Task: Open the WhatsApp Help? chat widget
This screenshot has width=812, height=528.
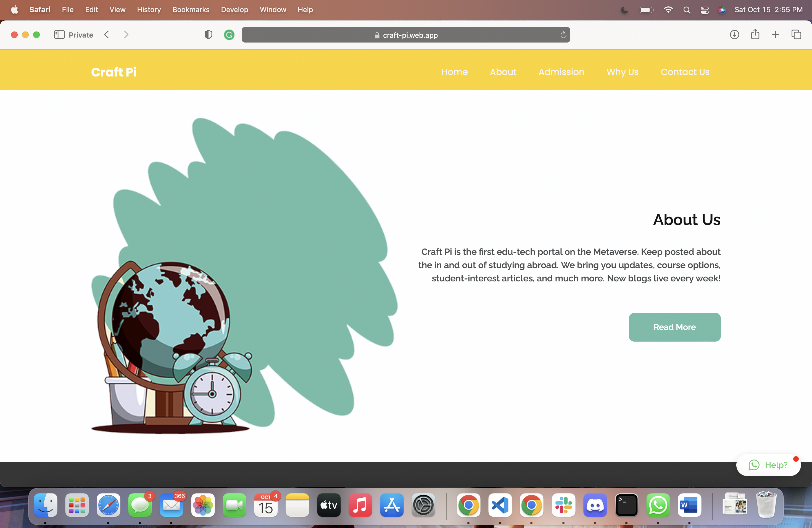Action: pyautogui.click(x=768, y=464)
